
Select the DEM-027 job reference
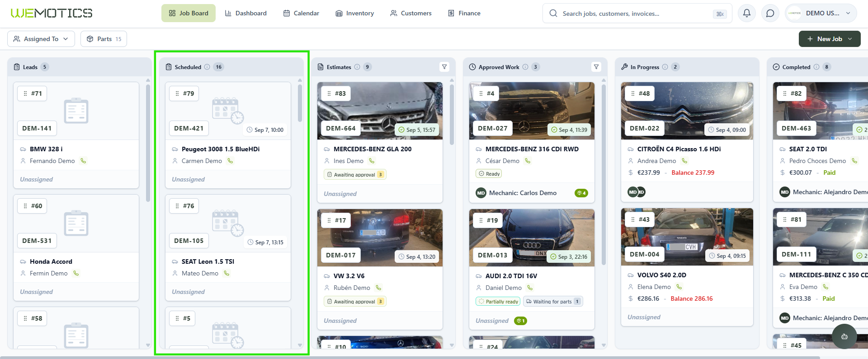pyautogui.click(x=493, y=128)
